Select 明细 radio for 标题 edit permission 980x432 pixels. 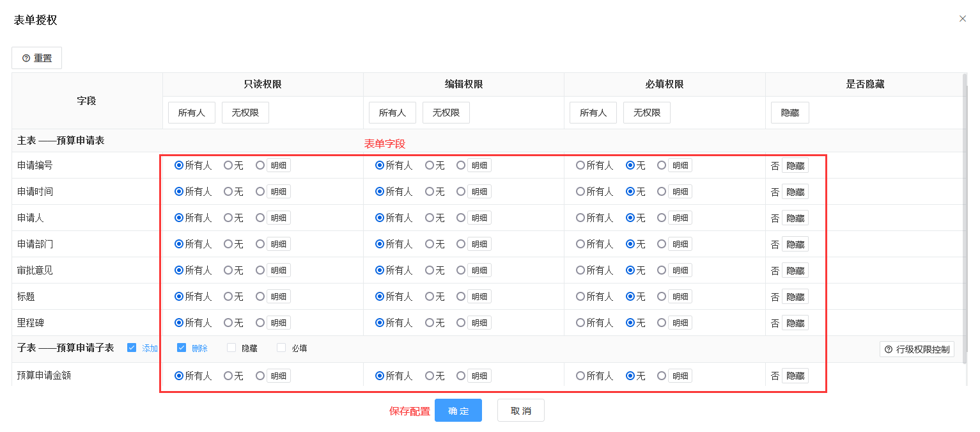[461, 296]
